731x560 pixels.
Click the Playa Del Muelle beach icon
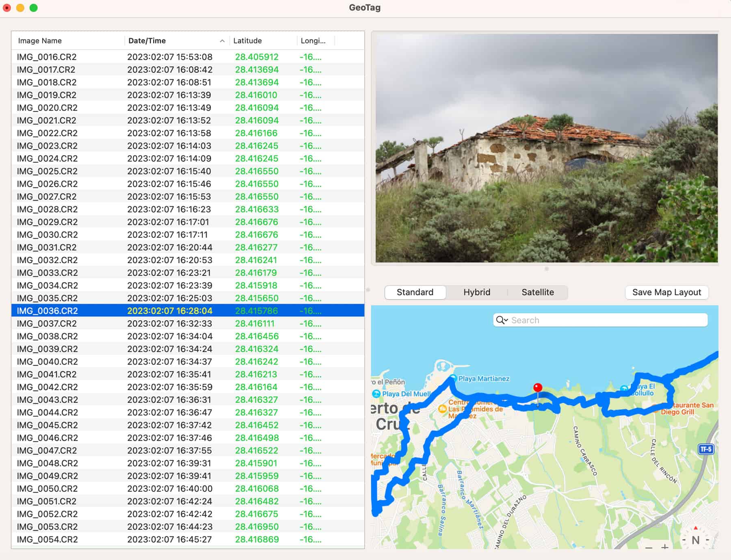click(376, 394)
